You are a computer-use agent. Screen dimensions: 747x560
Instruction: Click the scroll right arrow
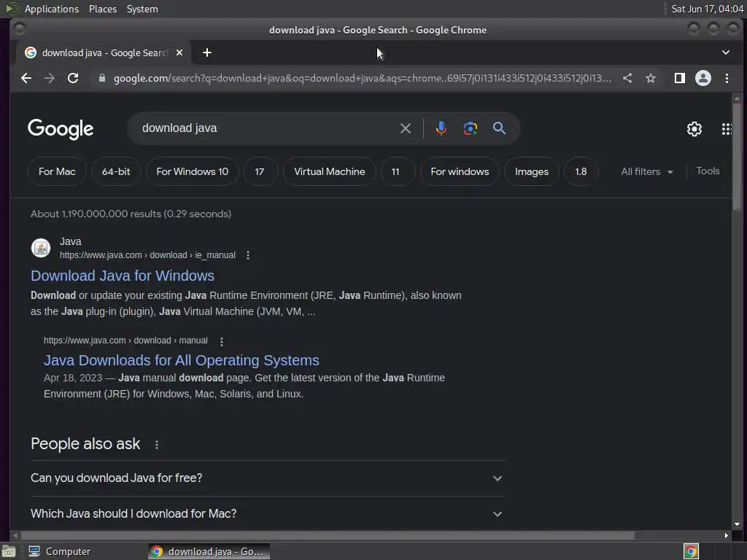(x=726, y=536)
